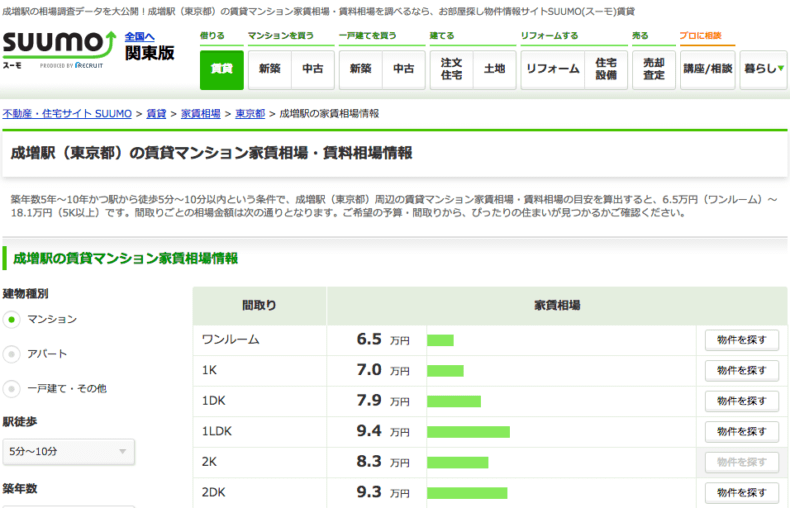Click the 6.5 万円 rent value
The width and height of the screenshot is (790, 508).
(x=383, y=340)
